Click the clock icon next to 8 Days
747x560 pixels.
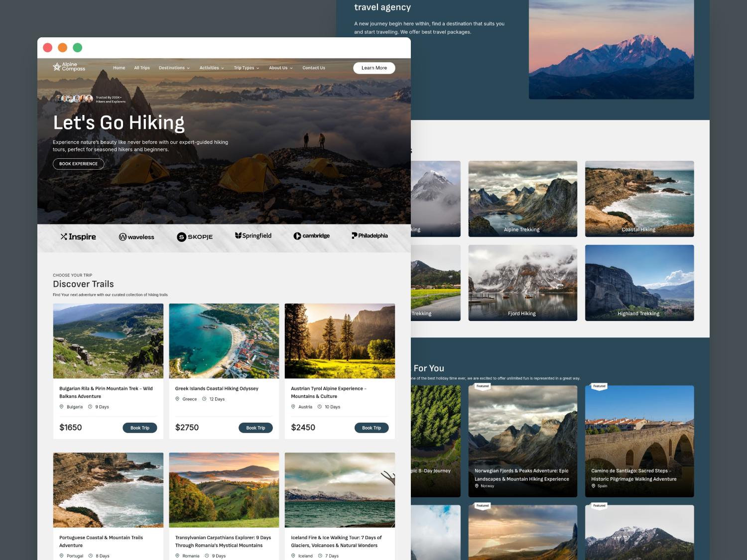coord(90,556)
